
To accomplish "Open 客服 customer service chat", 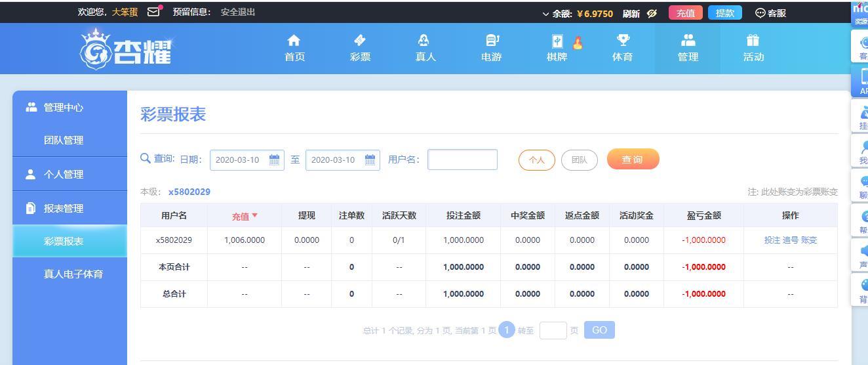I will click(x=771, y=13).
